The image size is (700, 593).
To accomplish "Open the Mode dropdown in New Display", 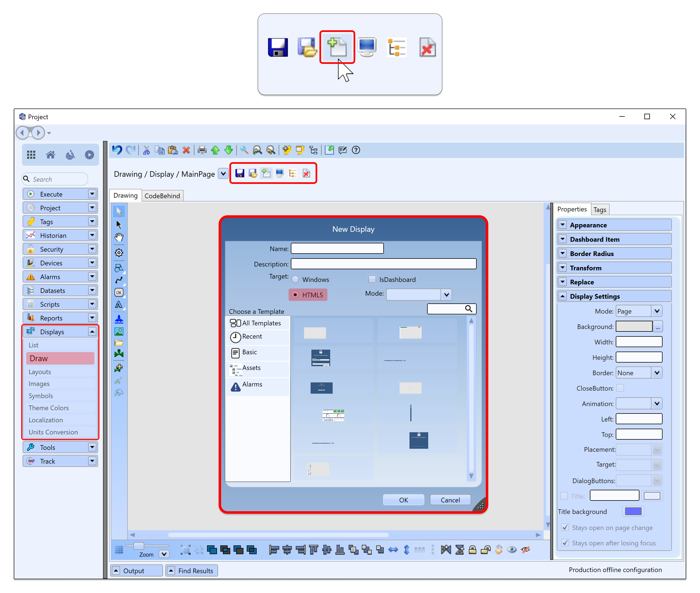I will point(446,295).
